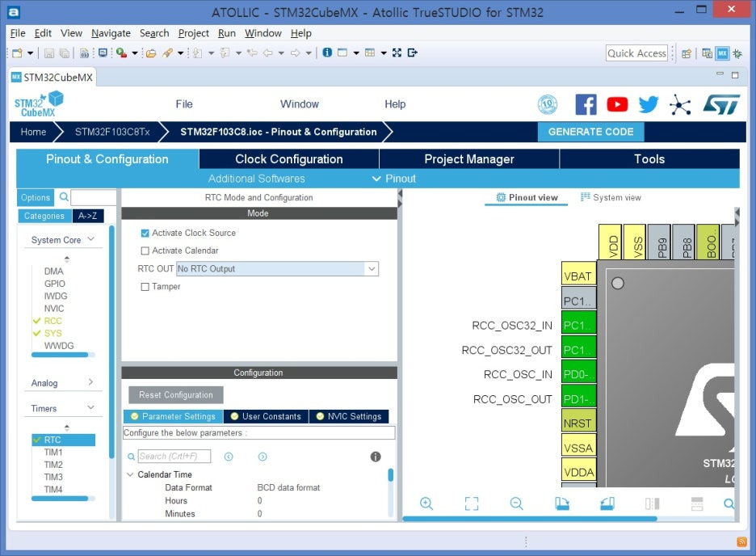Open the Project menu
This screenshot has height=556, width=756.
pos(193,33)
